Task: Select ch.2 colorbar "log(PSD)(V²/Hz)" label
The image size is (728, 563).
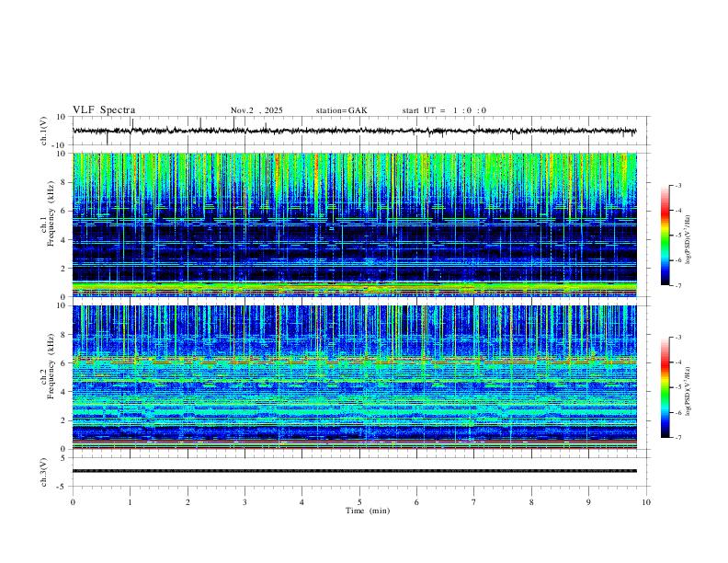Action: click(688, 391)
